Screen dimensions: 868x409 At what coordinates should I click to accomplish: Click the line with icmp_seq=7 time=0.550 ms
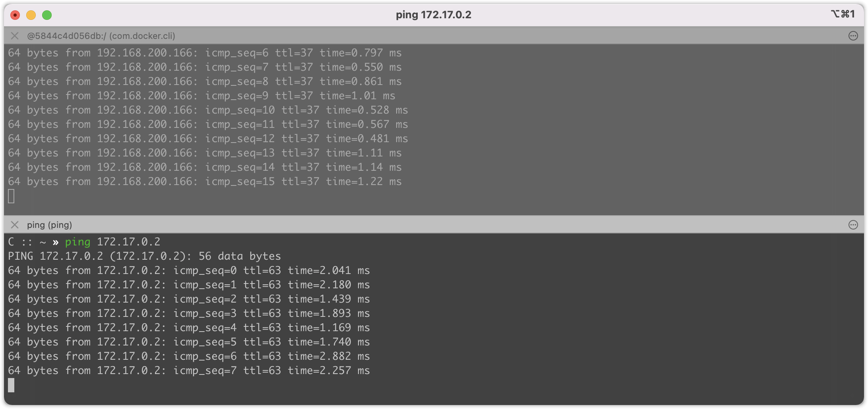205,67
